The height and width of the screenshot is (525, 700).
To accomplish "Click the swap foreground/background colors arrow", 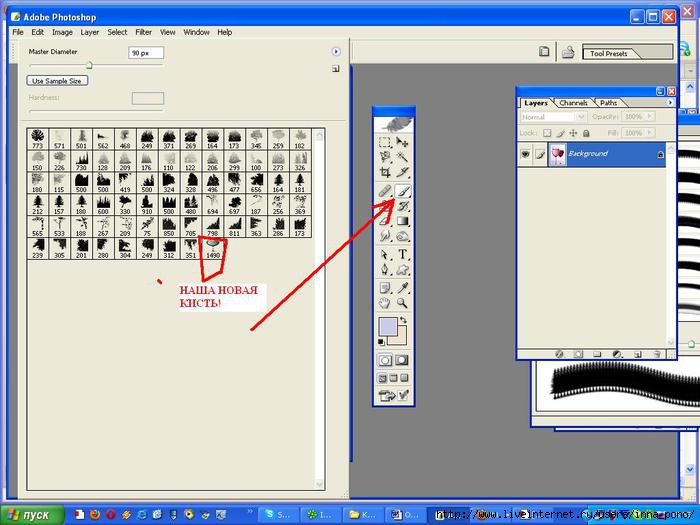I will [x=403, y=320].
